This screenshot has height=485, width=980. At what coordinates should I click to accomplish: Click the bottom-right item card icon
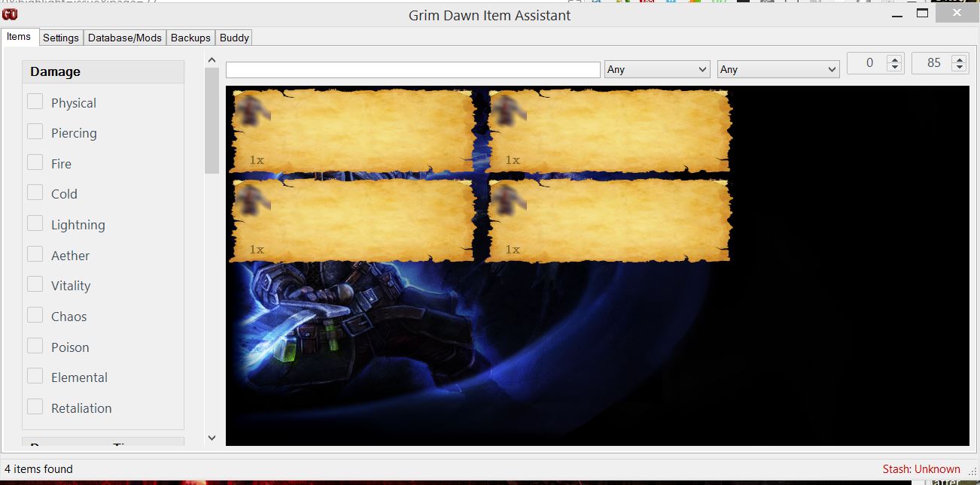point(508,199)
